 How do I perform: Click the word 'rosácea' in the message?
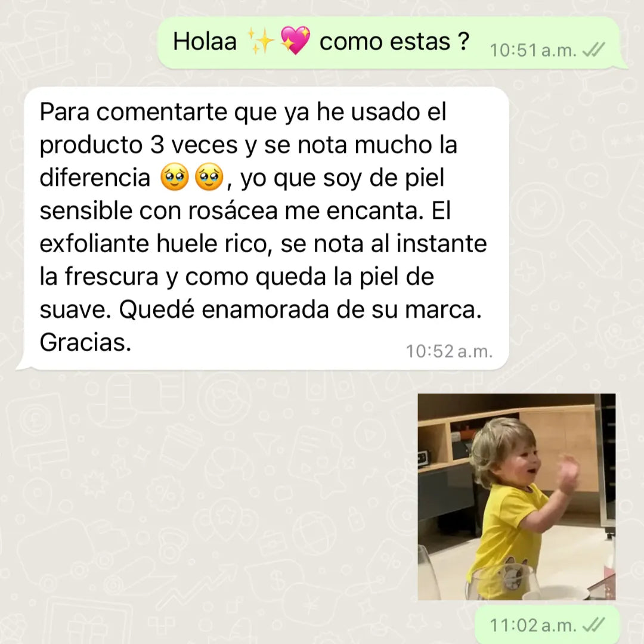[x=233, y=210]
